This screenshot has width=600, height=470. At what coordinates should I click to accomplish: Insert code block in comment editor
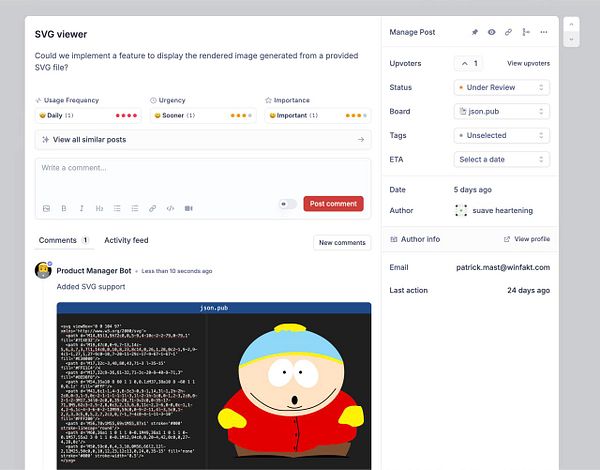click(170, 208)
